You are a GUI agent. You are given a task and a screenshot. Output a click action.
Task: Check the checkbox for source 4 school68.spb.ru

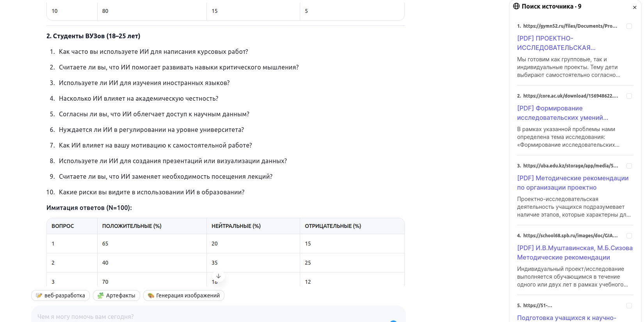[629, 236]
